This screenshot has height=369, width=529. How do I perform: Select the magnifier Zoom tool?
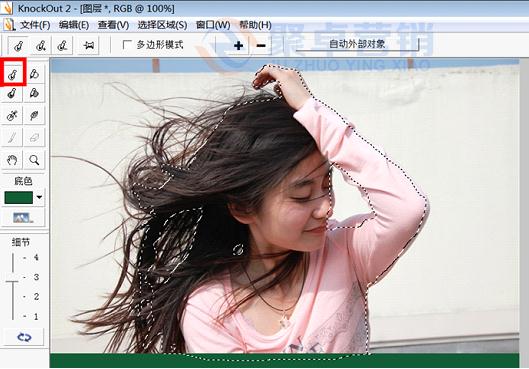(x=34, y=160)
